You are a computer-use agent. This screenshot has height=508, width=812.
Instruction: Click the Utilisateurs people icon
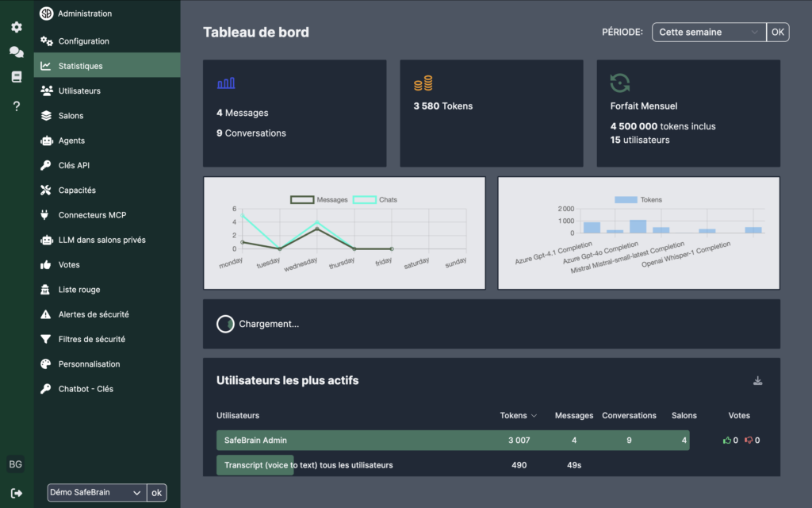[x=47, y=90]
